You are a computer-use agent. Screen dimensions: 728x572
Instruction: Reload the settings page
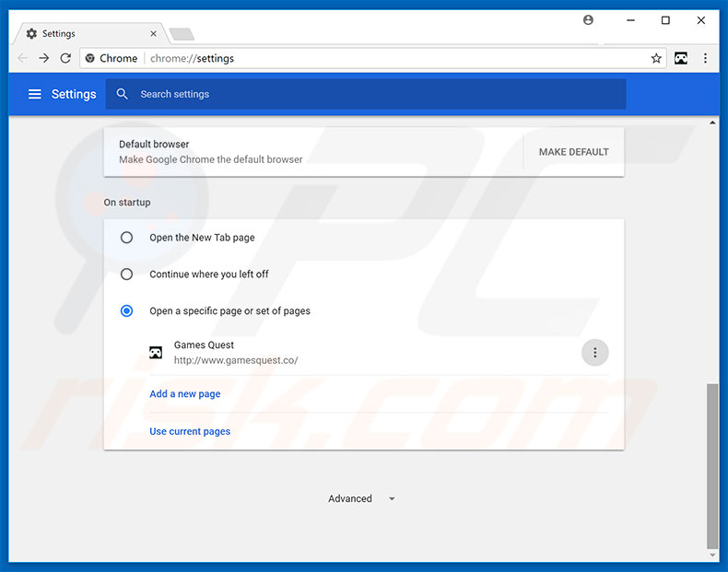click(65, 58)
